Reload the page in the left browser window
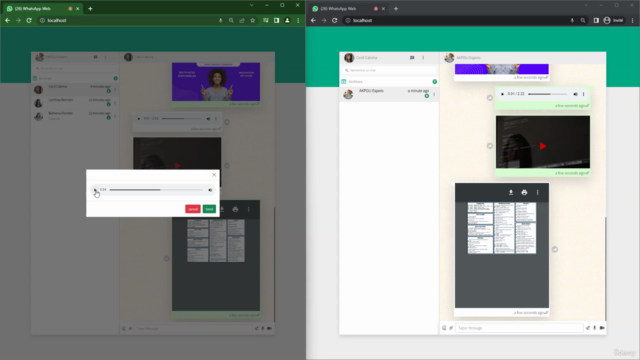This screenshot has height=360, width=640. point(29,20)
